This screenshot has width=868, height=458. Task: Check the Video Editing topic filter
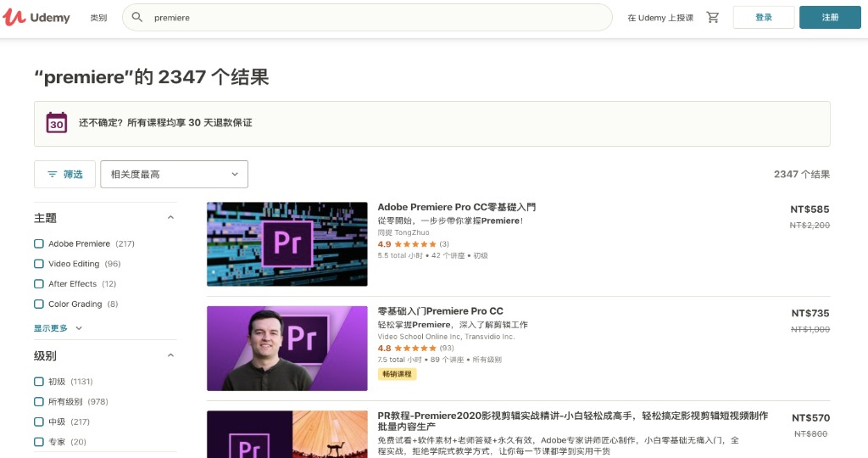click(39, 264)
